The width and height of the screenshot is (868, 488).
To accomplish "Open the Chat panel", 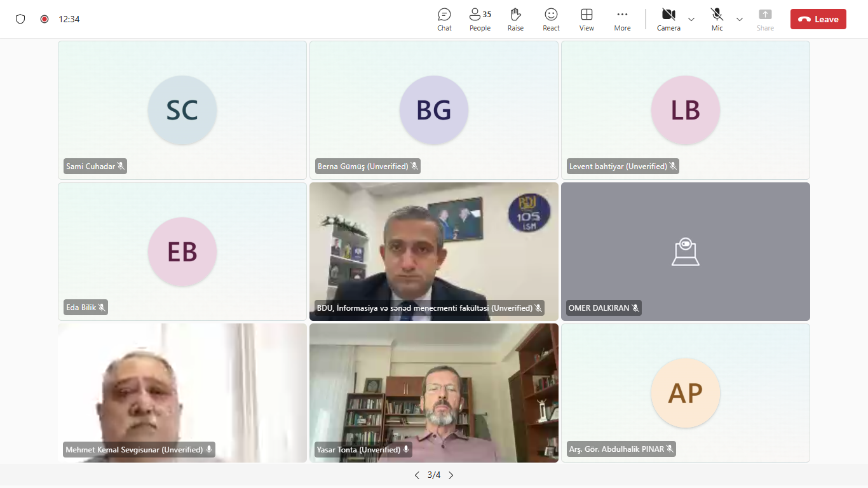I will pos(444,19).
